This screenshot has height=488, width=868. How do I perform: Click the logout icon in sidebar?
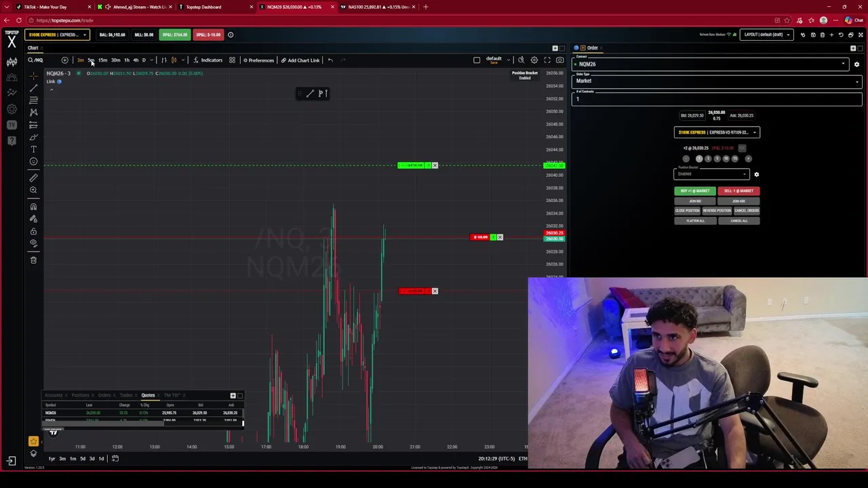point(12,461)
